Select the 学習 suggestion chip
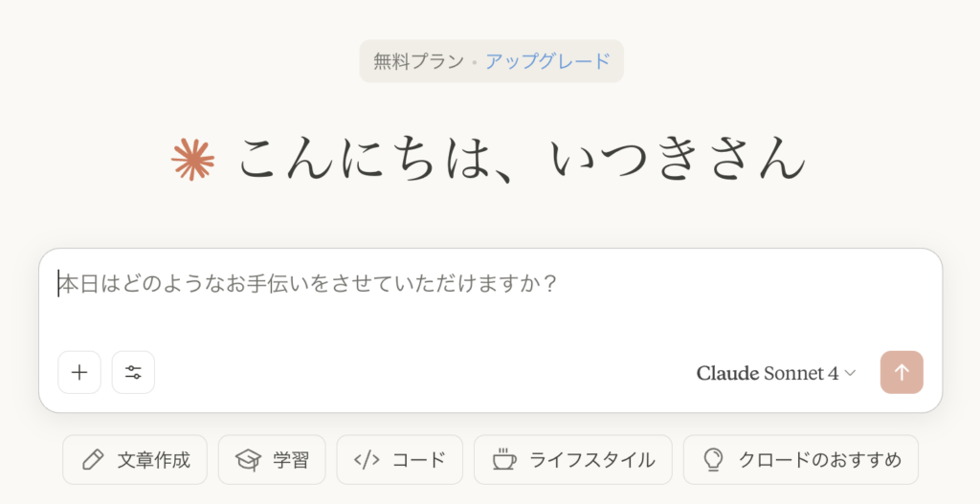 272,460
